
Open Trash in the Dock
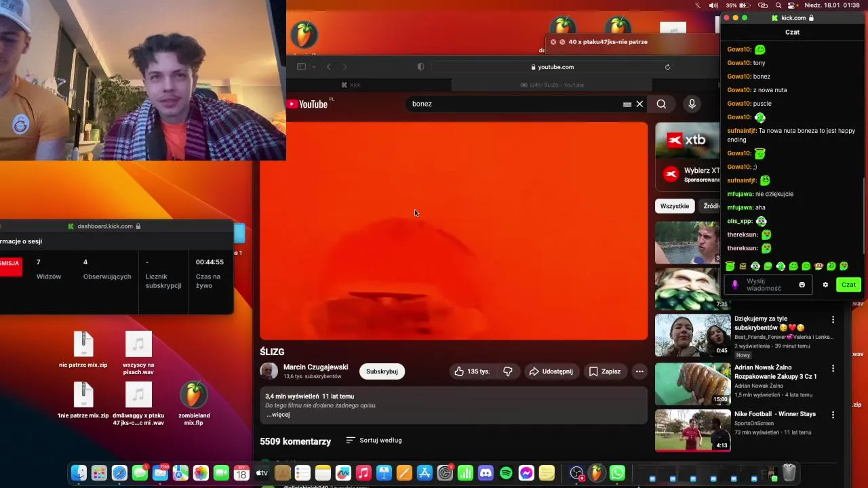[x=789, y=472]
